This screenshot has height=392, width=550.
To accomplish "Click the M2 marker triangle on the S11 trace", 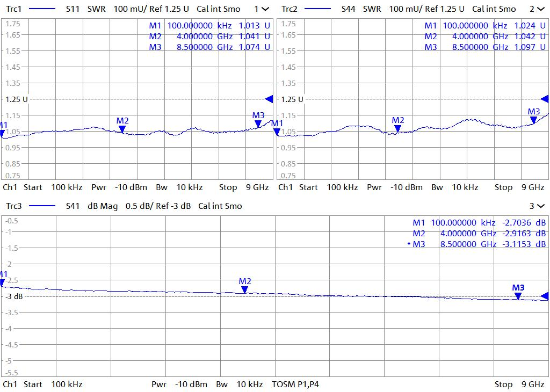I will tap(122, 129).
